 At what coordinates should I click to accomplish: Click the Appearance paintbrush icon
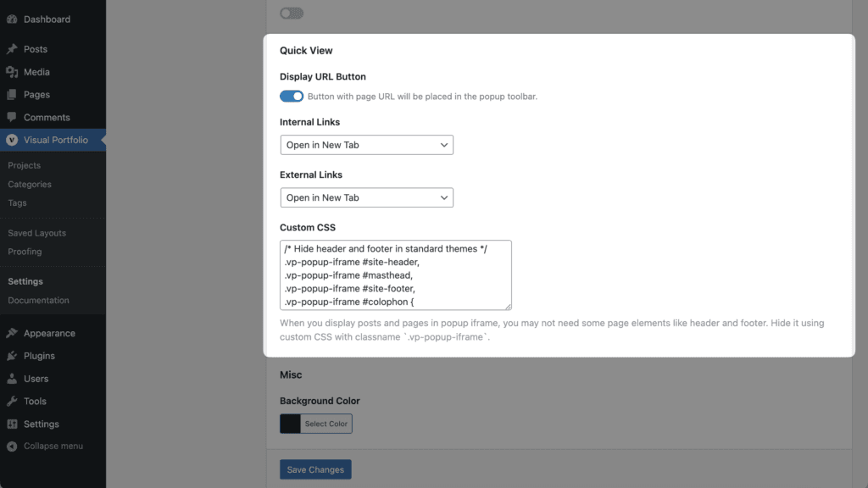[x=12, y=333]
